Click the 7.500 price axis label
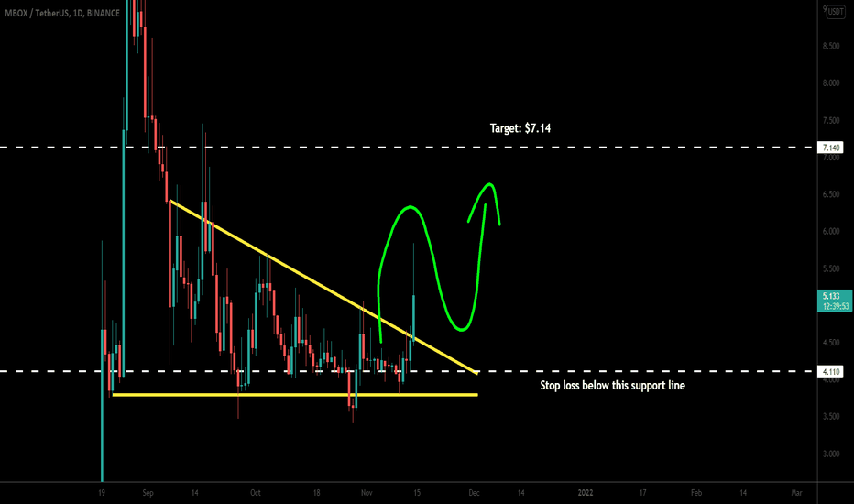This screenshot has height=504, width=854. pos(831,120)
